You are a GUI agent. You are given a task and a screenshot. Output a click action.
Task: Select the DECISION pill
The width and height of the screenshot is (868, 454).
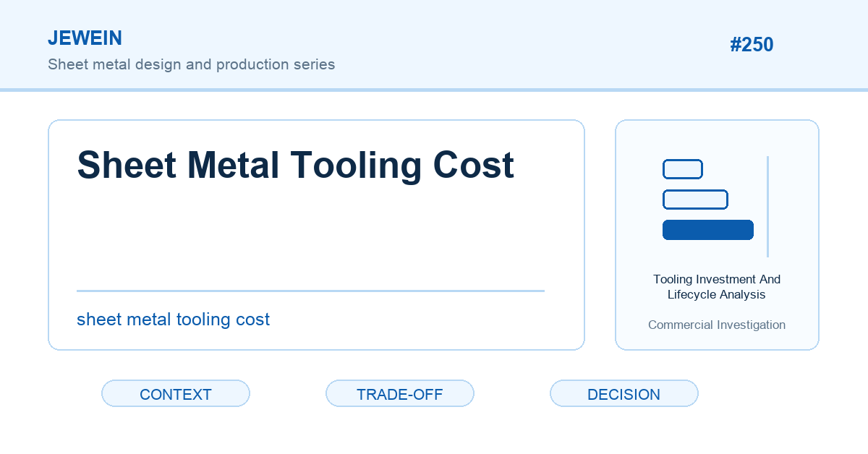[624, 394]
